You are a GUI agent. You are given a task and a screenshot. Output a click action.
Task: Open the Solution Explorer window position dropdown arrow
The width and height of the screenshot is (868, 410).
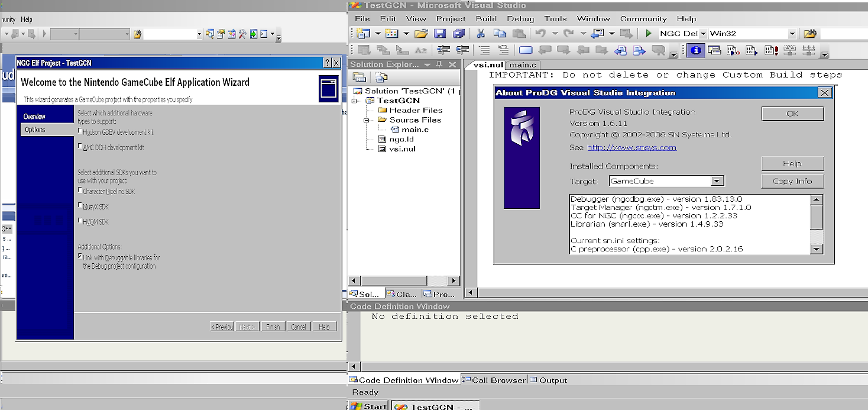tap(427, 64)
